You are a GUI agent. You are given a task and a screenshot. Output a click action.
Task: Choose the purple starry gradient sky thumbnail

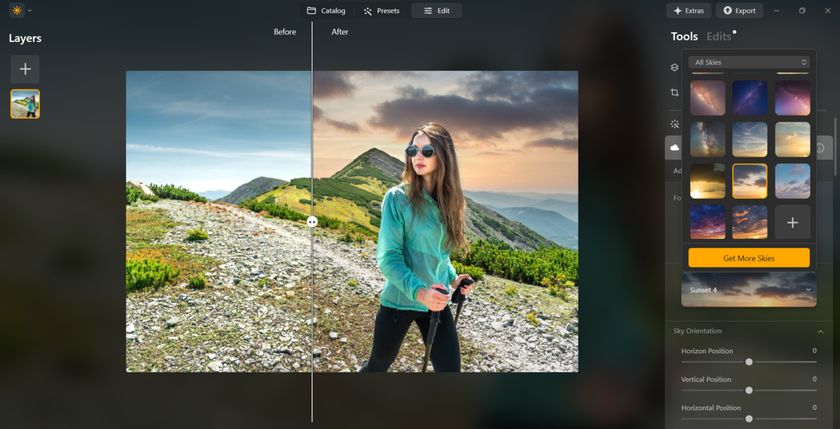(x=792, y=98)
